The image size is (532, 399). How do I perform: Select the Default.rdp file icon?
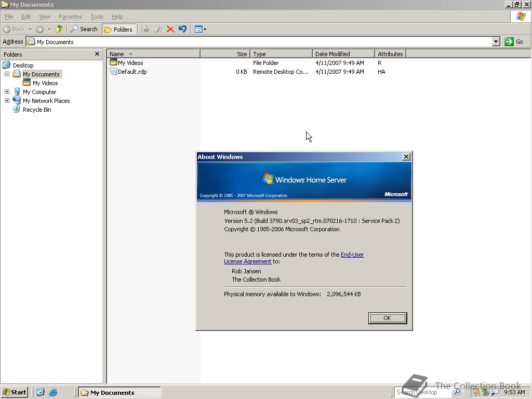pos(113,71)
